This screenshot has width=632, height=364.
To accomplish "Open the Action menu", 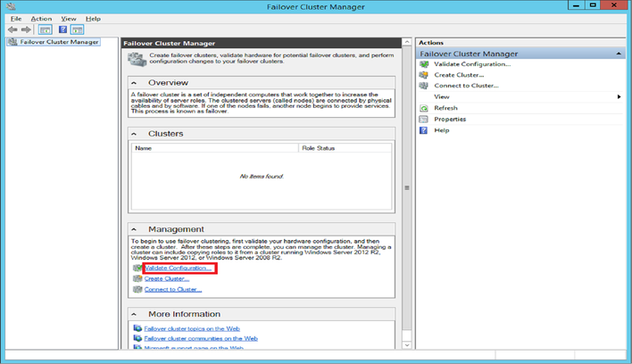I will tap(42, 19).
